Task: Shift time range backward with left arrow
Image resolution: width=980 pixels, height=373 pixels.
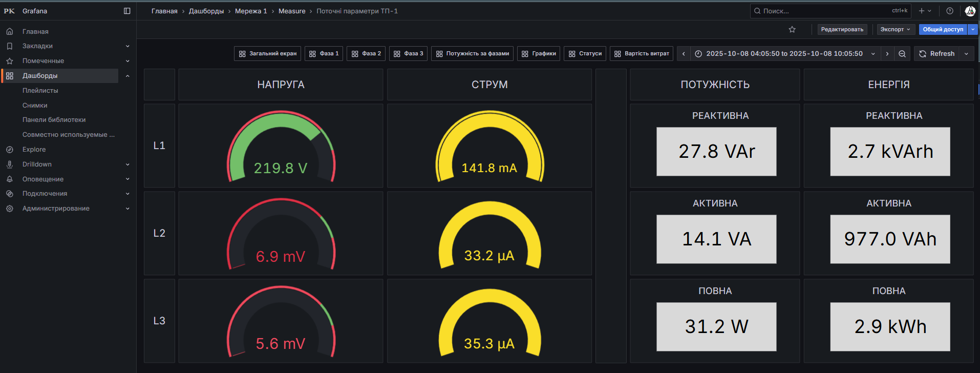Action: [x=684, y=54]
